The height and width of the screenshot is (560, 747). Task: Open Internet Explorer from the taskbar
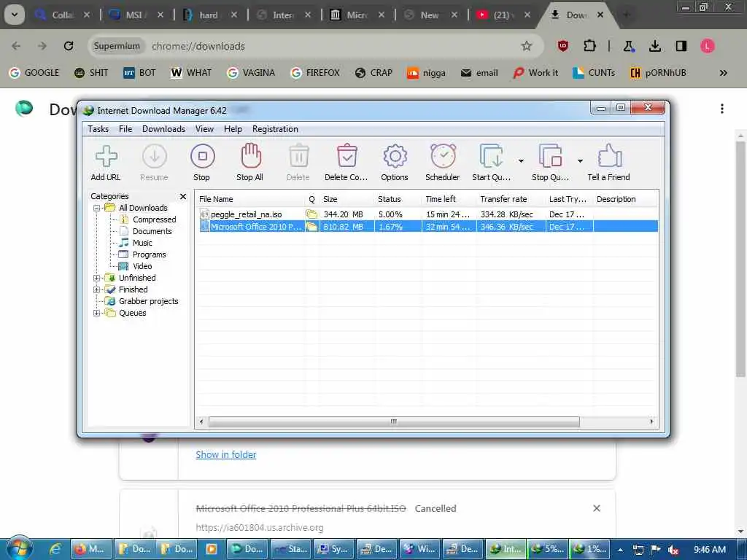[x=55, y=548]
